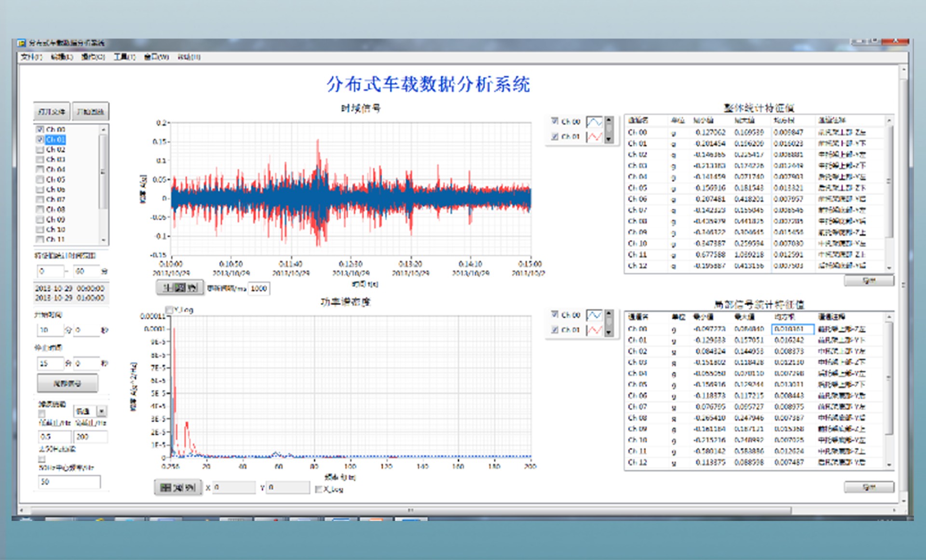Click down arrow on time-domain legend scroller
This screenshot has height=560, width=926.
(609, 139)
